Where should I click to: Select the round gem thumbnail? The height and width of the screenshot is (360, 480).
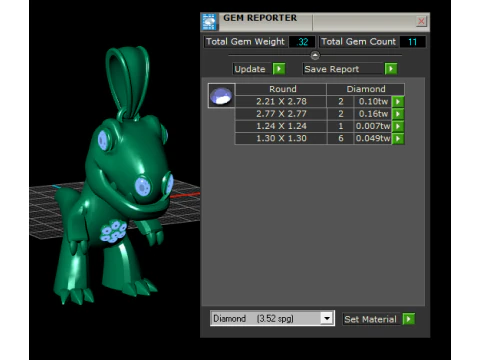(221, 96)
